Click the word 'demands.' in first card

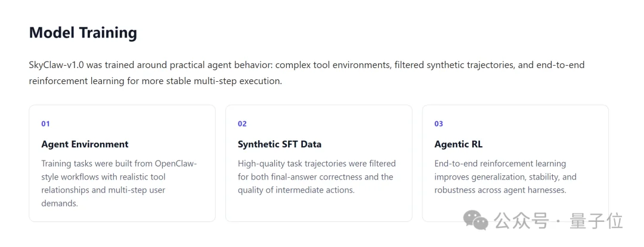point(60,203)
